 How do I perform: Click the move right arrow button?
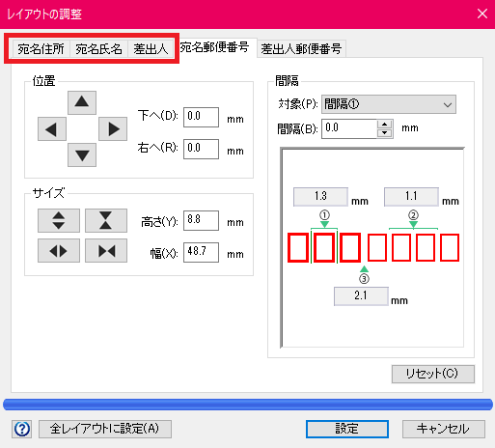click(113, 129)
